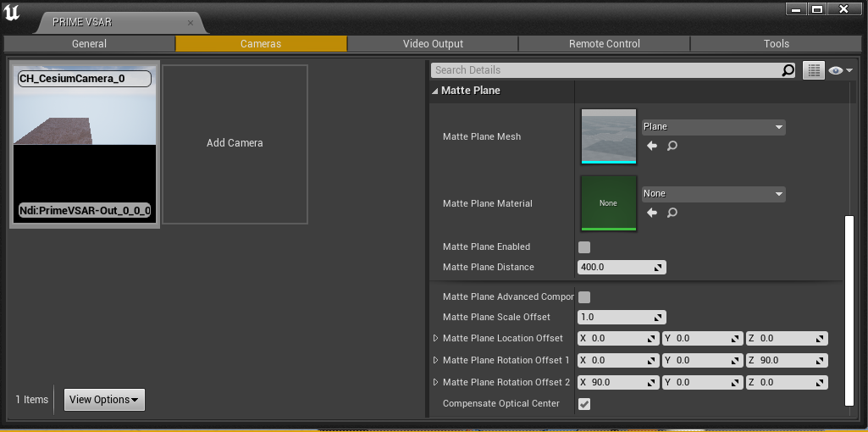Expand Matte Plane Location Offset row
This screenshot has height=432, width=868.
pyautogui.click(x=435, y=338)
